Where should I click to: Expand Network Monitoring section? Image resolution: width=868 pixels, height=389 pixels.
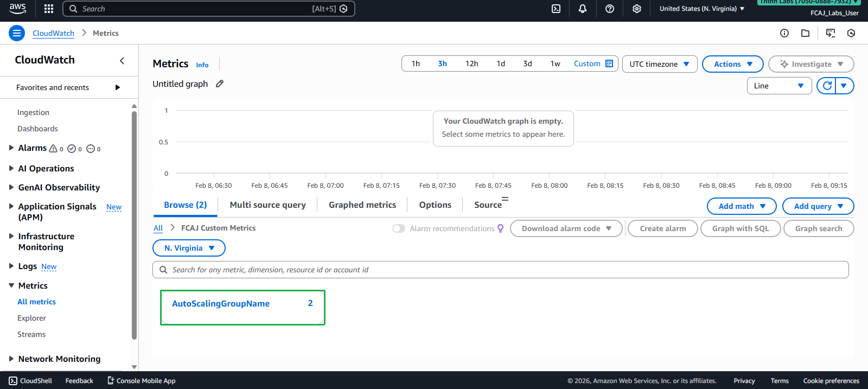tap(11, 359)
